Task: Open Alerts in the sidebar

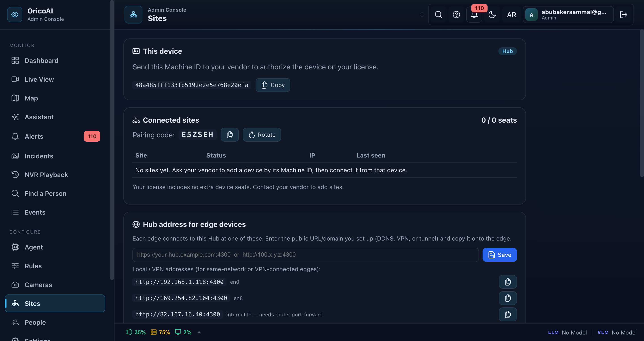Action: coord(55,136)
